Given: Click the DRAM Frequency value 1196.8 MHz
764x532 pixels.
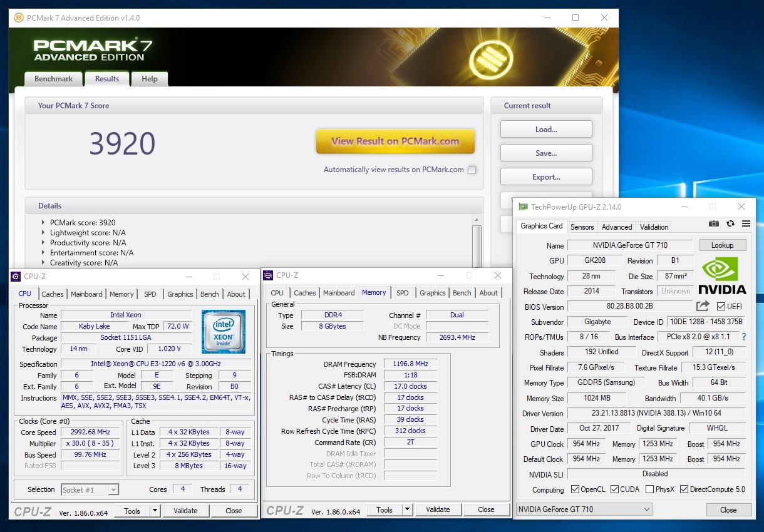Looking at the screenshot, I should tap(411, 364).
